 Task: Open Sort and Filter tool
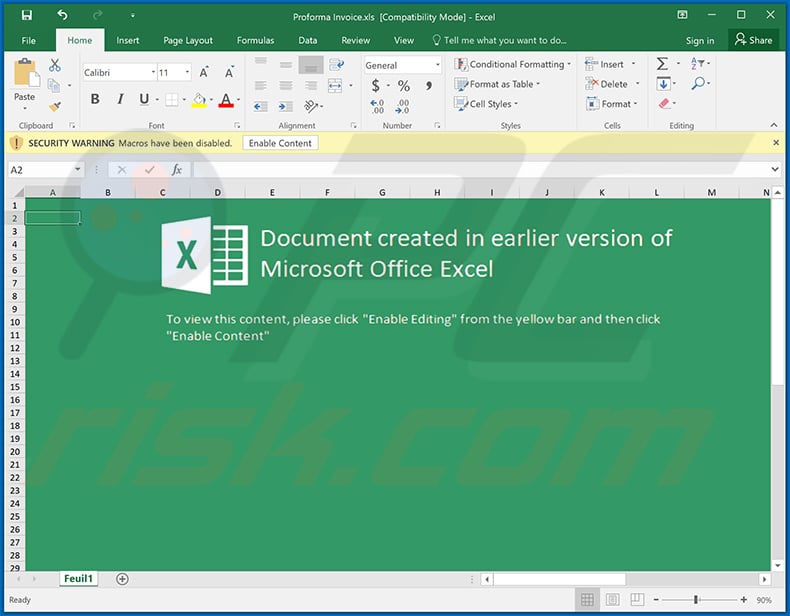pyautogui.click(x=698, y=63)
